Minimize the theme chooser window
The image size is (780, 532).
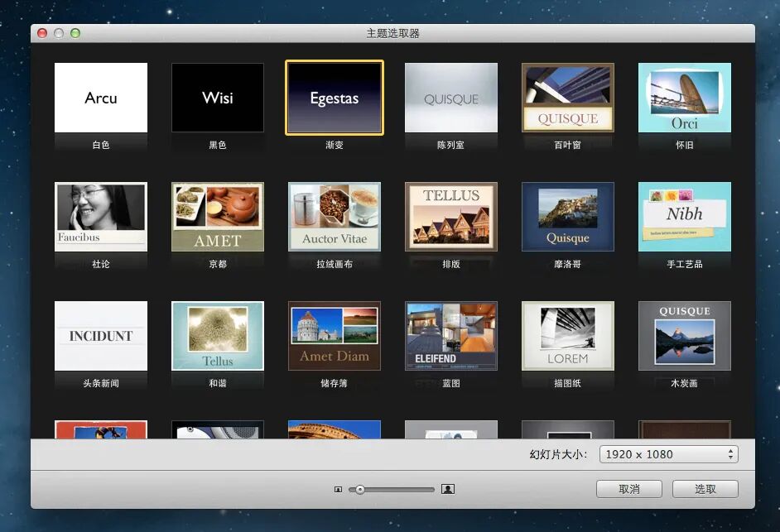pos(59,33)
